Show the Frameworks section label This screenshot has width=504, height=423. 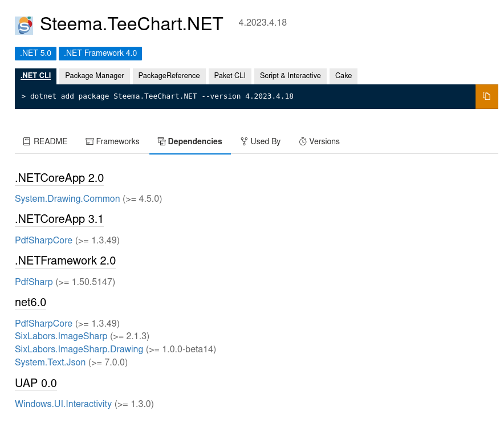(117, 142)
